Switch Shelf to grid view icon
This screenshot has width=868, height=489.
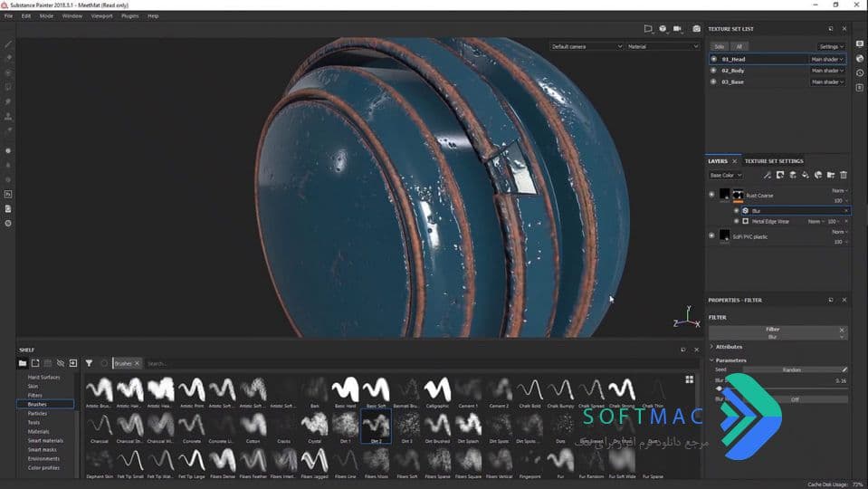coord(689,379)
